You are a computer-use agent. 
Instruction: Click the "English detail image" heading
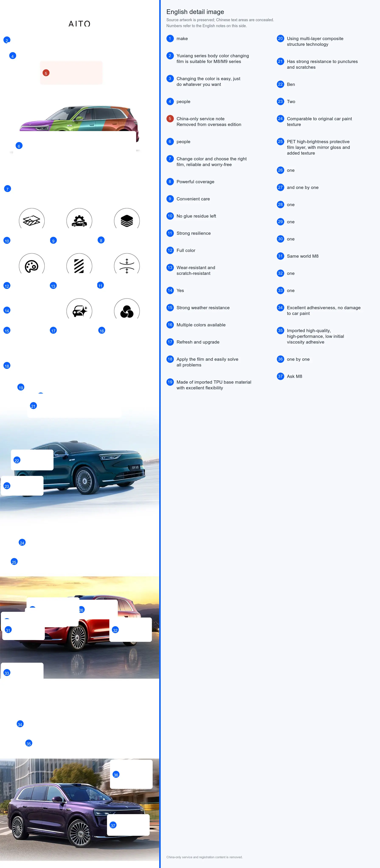click(195, 12)
